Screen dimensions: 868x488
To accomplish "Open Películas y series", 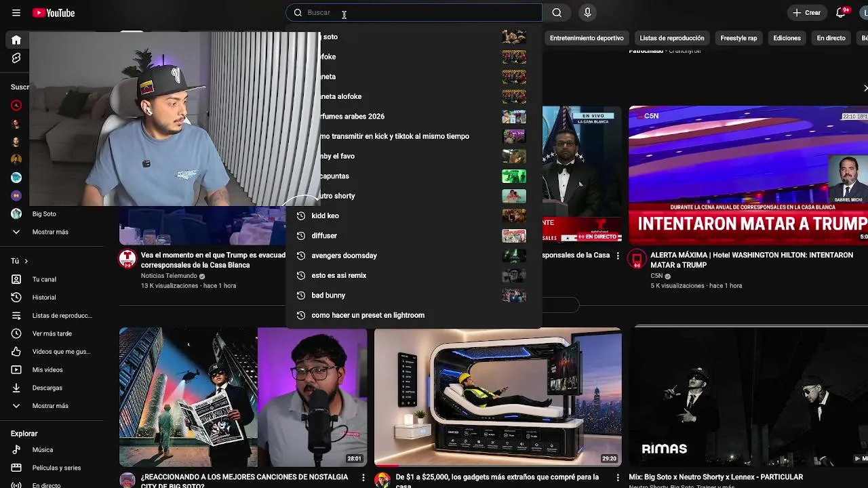I will (56, 468).
